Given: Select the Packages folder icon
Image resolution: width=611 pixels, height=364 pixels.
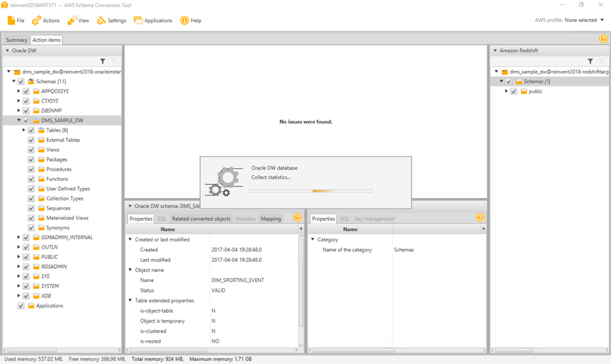Looking at the screenshot, I should (x=41, y=159).
